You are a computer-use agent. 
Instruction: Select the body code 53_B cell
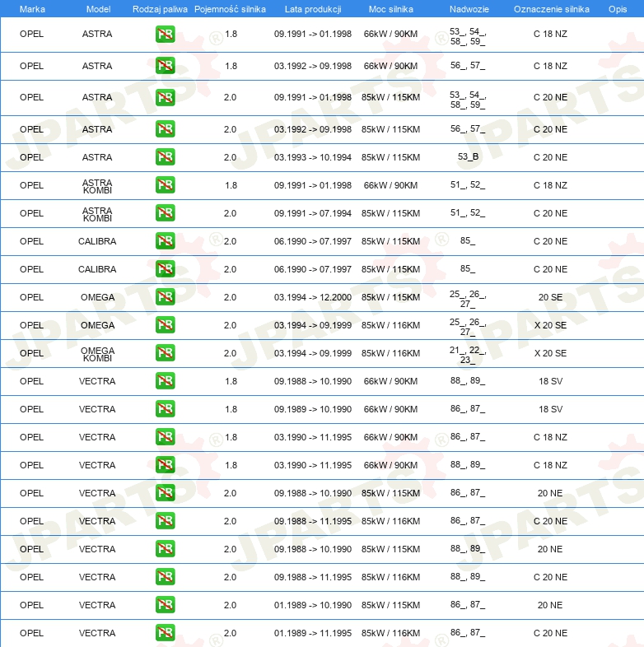coord(468,156)
